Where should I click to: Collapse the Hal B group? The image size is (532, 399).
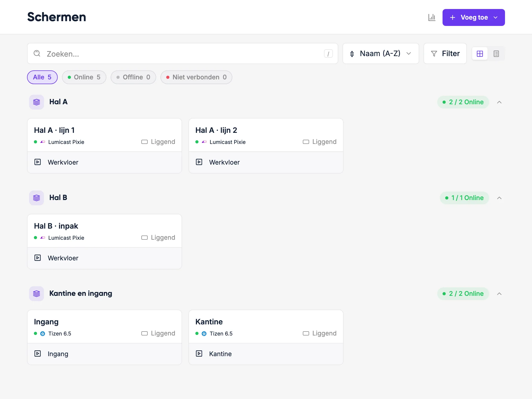(x=499, y=198)
